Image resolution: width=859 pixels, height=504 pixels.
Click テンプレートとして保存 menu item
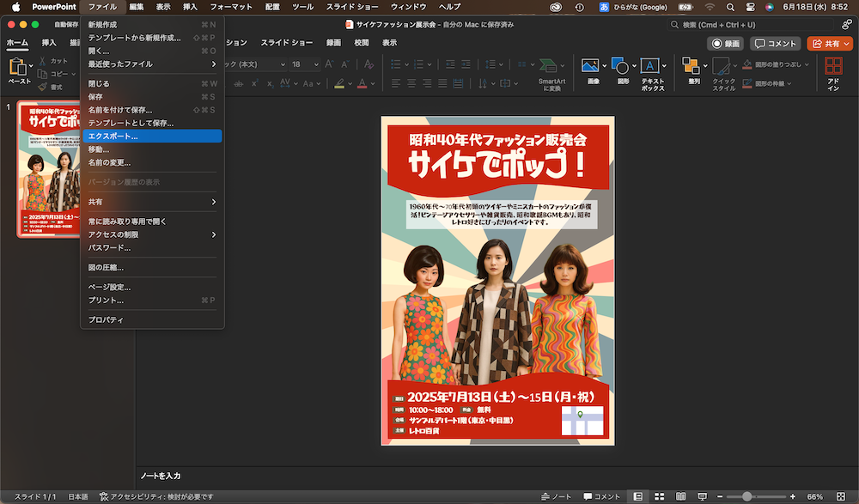tap(152, 123)
